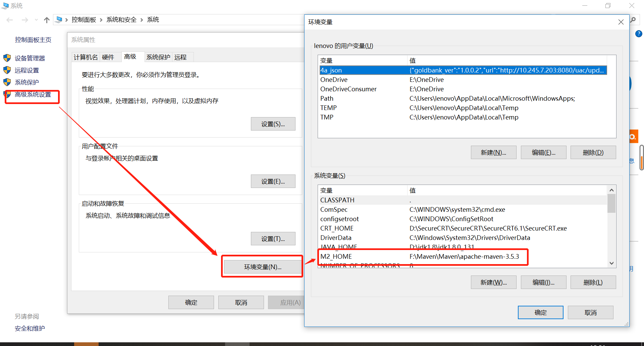Open 设备管理器 link

coord(30,58)
